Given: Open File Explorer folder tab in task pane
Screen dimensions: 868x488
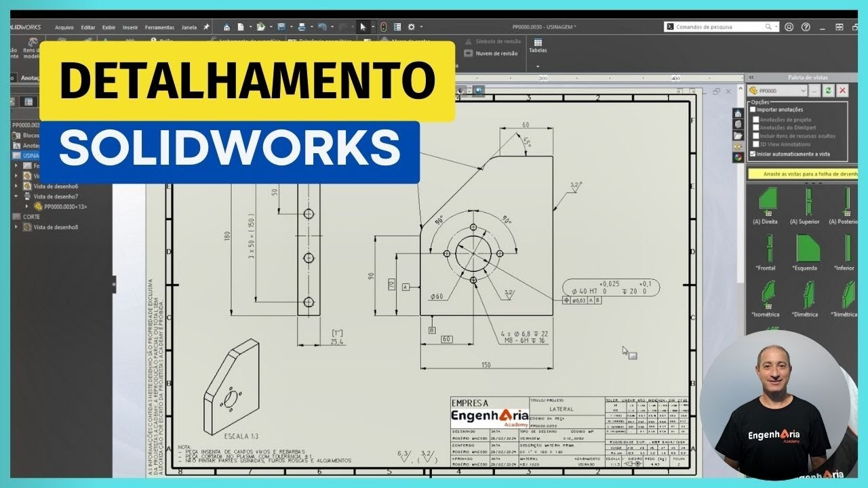Looking at the screenshot, I should [738, 135].
